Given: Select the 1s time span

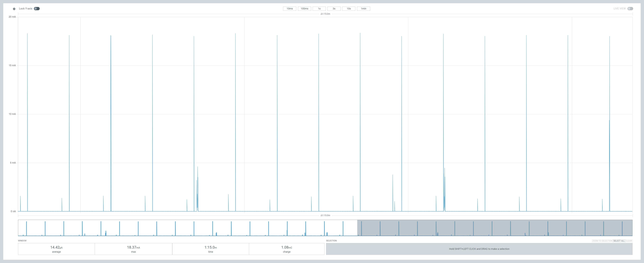Looking at the screenshot, I should (319, 8).
